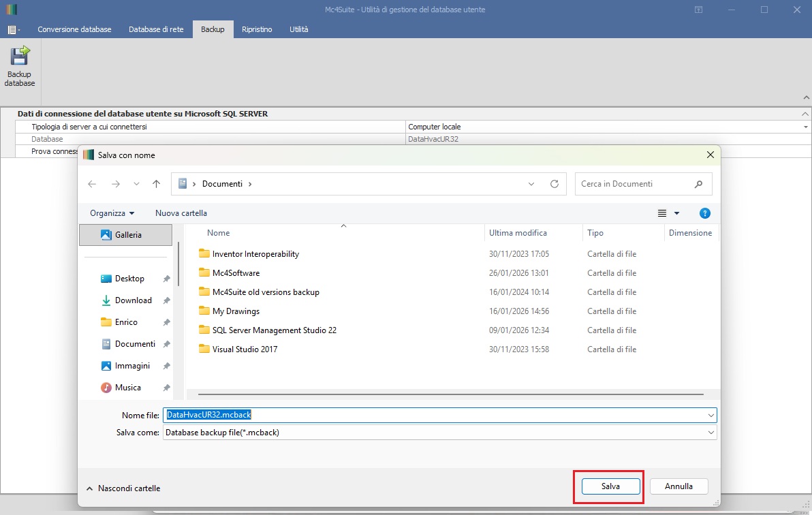Image resolution: width=812 pixels, height=515 pixels.
Task: Click the horizontal scrollbar in file list
Action: (x=450, y=394)
